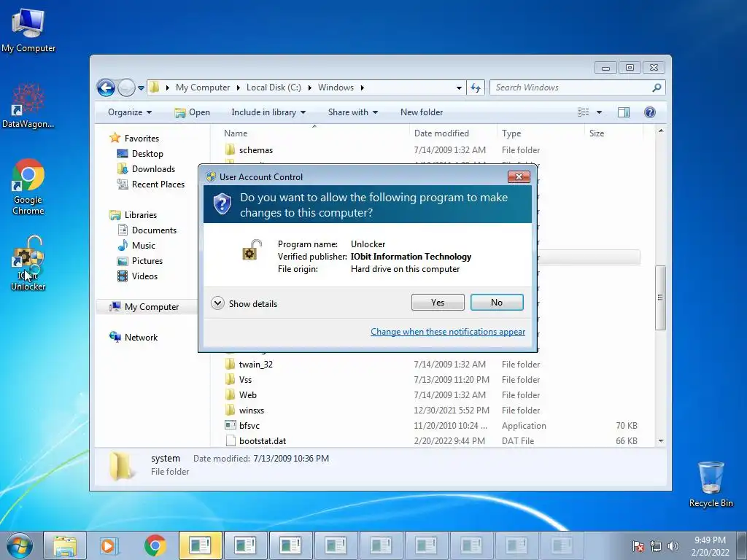Click the Refresh button beside address bar

[x=476, y=87]
